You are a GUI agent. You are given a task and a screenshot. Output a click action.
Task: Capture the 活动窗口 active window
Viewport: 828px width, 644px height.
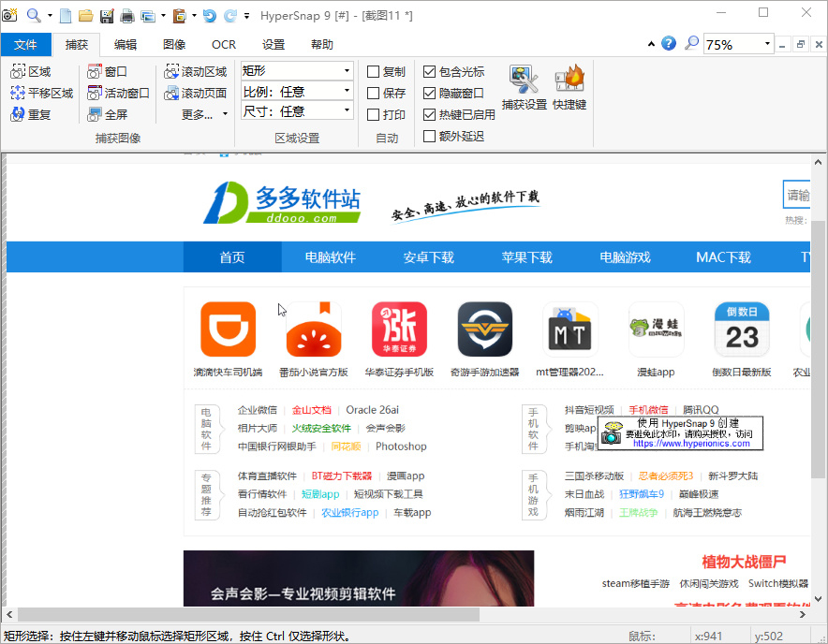coord(118,93)
